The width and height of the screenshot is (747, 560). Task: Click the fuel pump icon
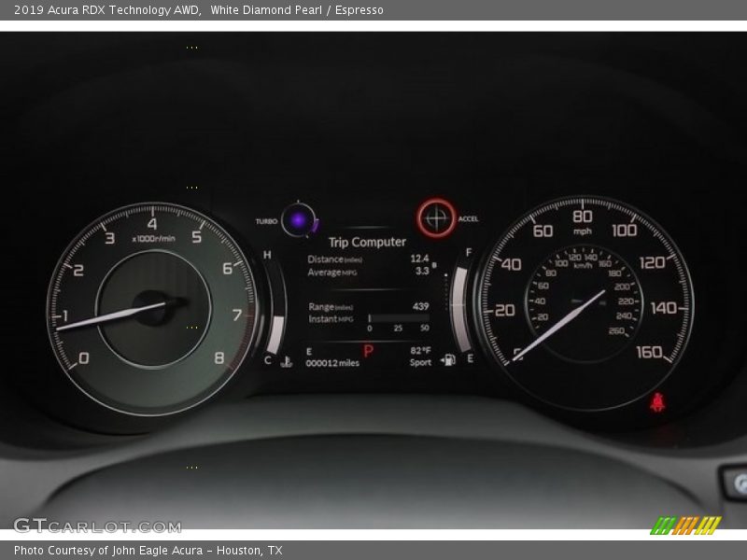447,361
